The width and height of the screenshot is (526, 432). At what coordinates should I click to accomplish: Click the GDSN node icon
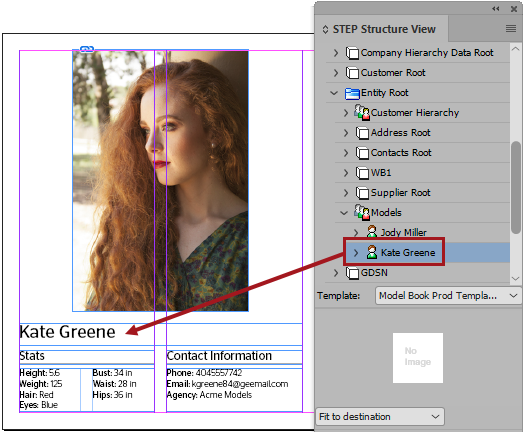click(x=352, y=273)
